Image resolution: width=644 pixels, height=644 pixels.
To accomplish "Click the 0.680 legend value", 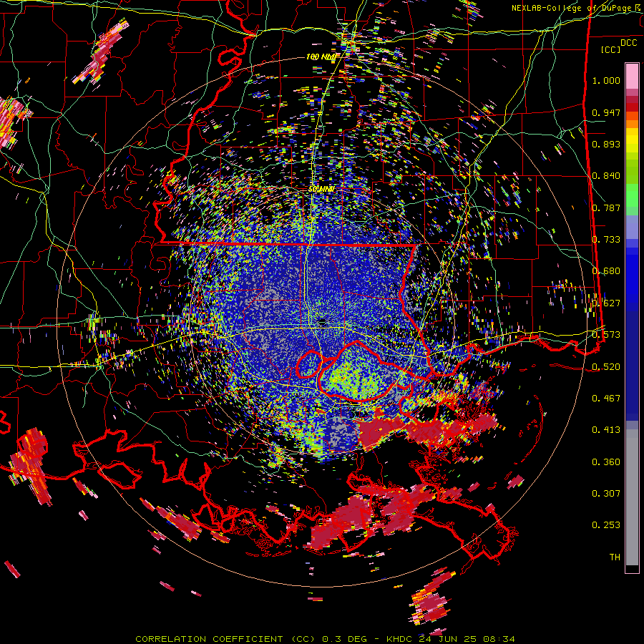I will [606, 271].
